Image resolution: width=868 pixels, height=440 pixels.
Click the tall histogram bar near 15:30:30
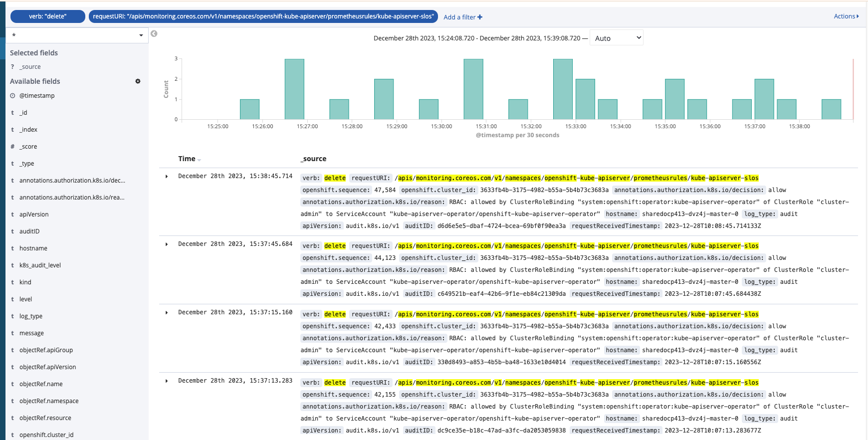473,89
